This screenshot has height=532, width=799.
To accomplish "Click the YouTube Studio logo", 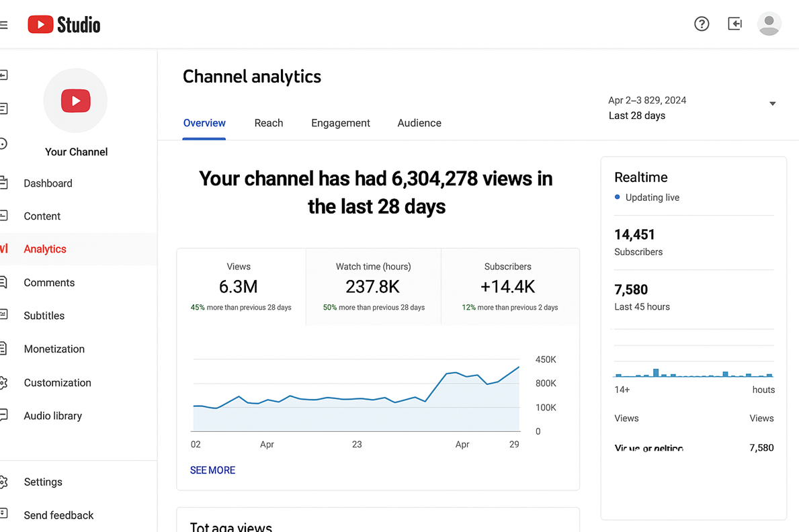I will click(x=64, y=25).
